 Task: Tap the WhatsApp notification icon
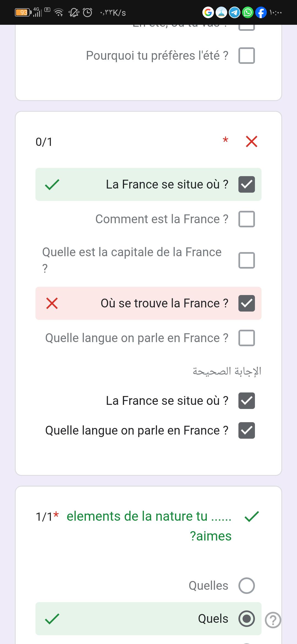coord(248,12)
